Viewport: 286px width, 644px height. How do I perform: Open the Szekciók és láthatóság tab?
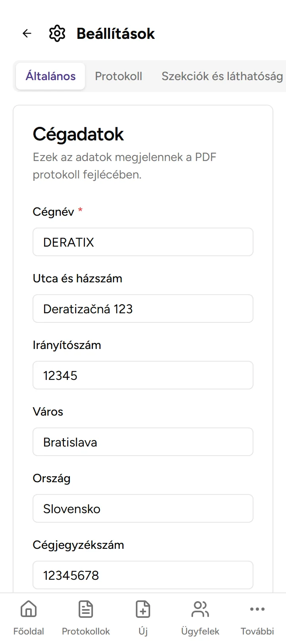click(222, 76)
